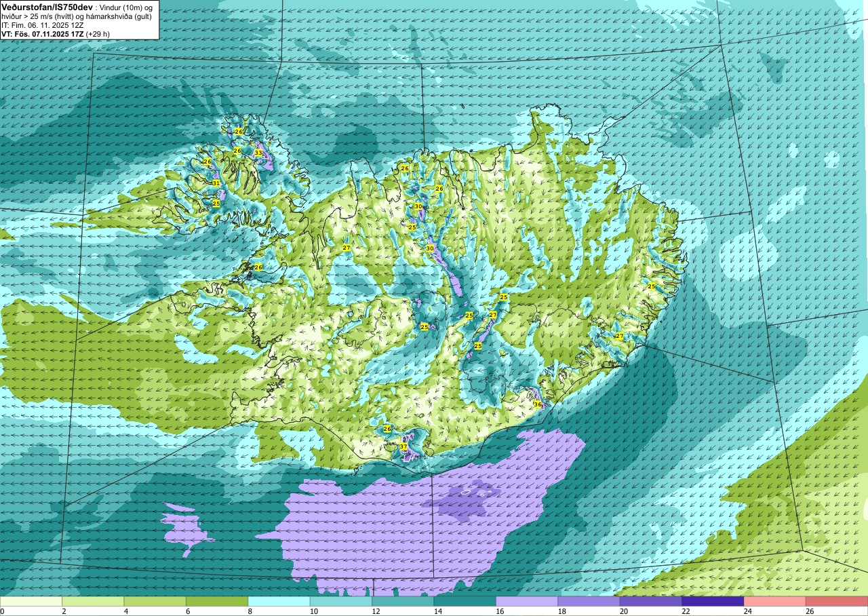Click the yellow gust label 37
This screenshot has height=616, width=868.
point(403,446)
